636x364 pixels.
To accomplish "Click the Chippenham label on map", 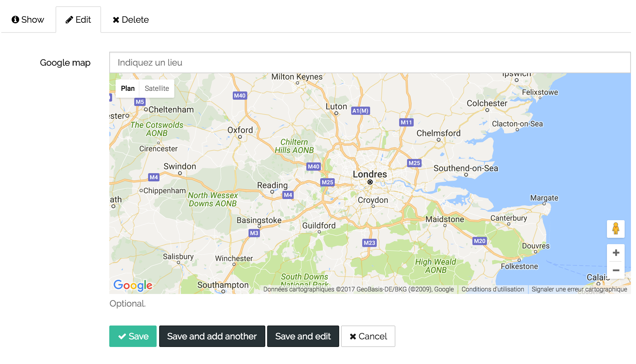I will (165, 191).
